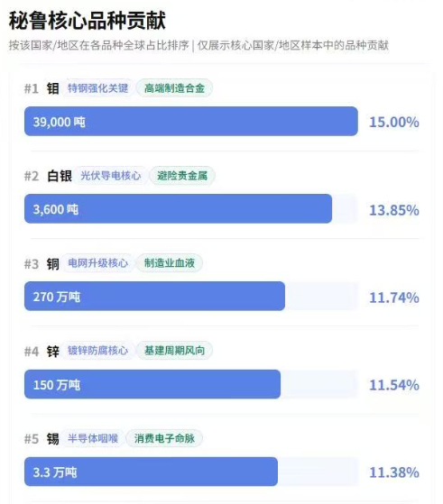Click the 半导体咽喉 tag
The width and height of the screenshot is (443, 504).
pyautogui.click(x=93, y=438)
